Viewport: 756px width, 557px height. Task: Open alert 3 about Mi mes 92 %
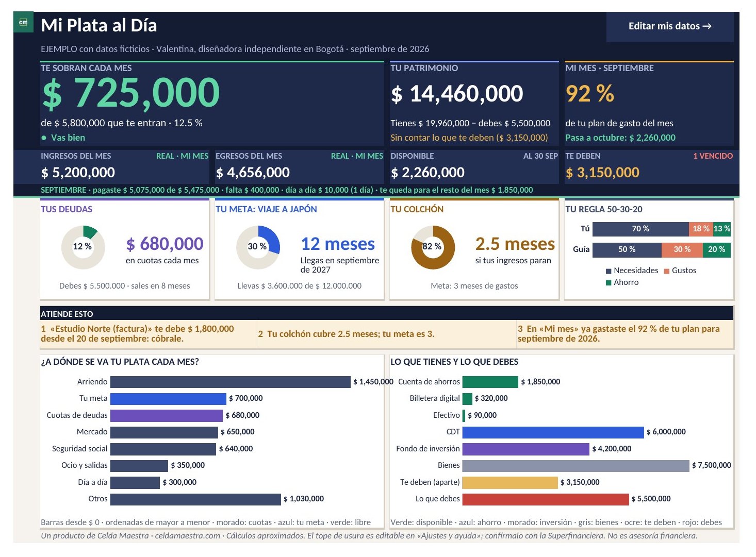[625, 334]
